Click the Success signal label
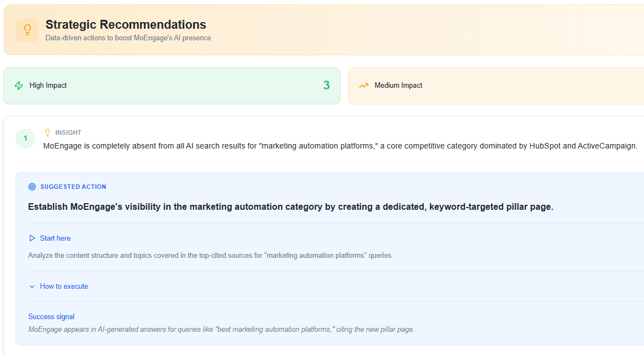Viewport: 644px width, 355px height. point(51,317)
